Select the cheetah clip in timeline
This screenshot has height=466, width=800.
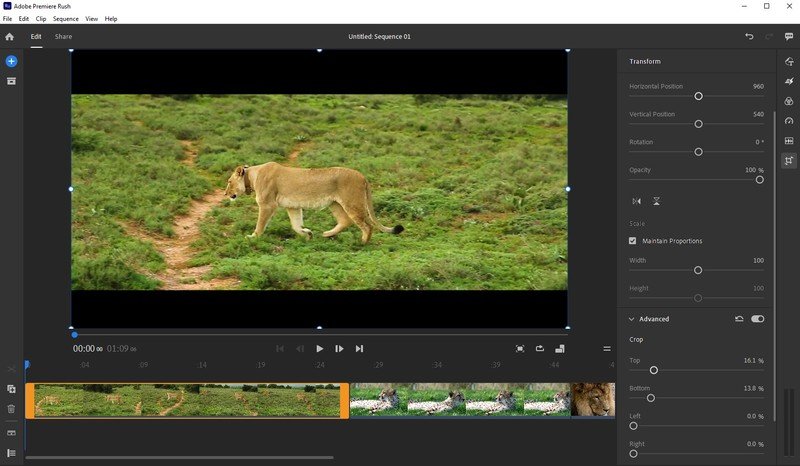click(458, 400)
